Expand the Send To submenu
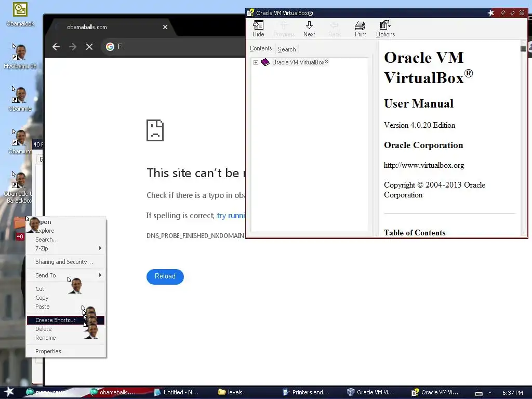The image size is (532, 399). (x=66, y=275)
